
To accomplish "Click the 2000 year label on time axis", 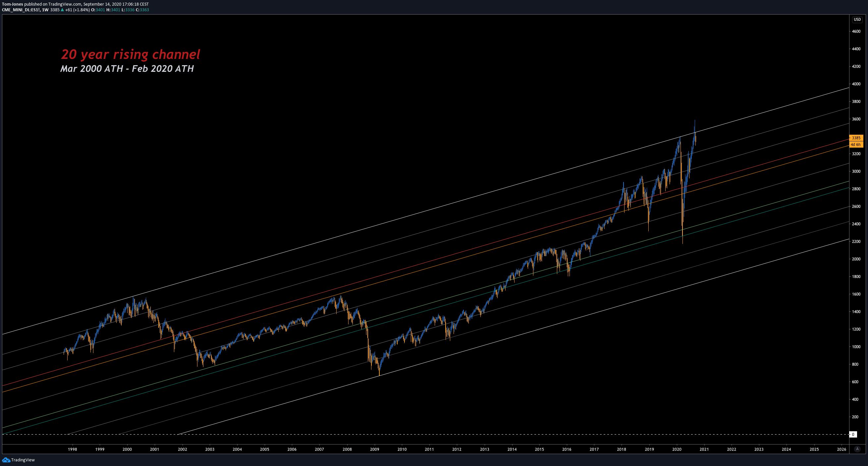I will [x=127, y=449].
